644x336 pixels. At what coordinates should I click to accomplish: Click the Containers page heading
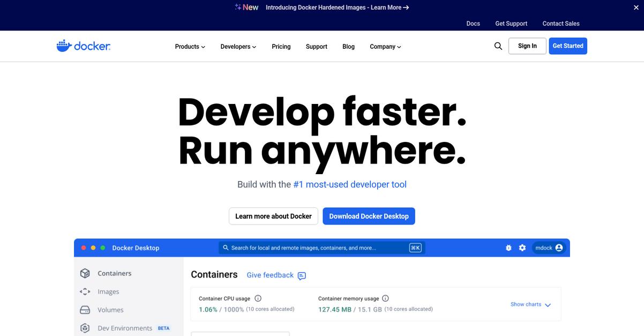pos(214,274)
